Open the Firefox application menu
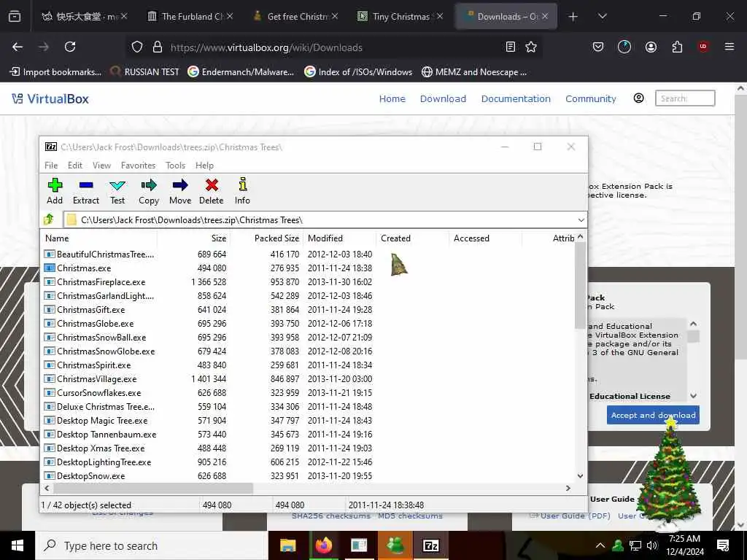Screen dimensions: 747x560 pos(729,47)
